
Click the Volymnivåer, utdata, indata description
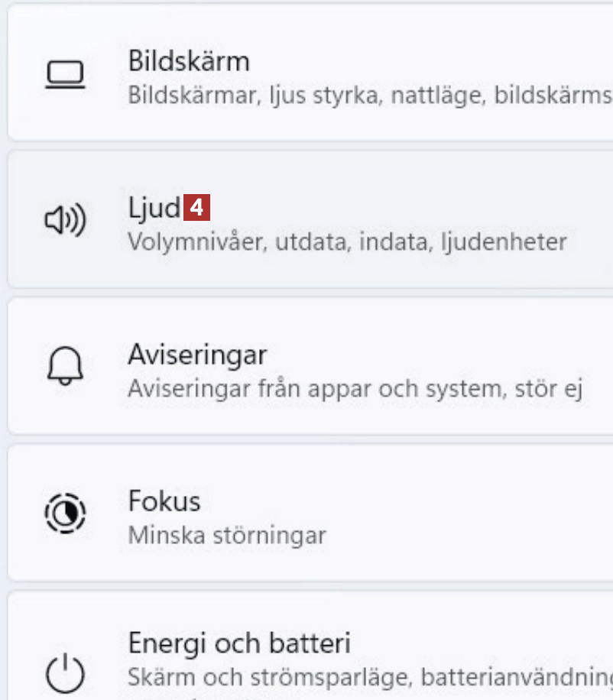[347, 242]
